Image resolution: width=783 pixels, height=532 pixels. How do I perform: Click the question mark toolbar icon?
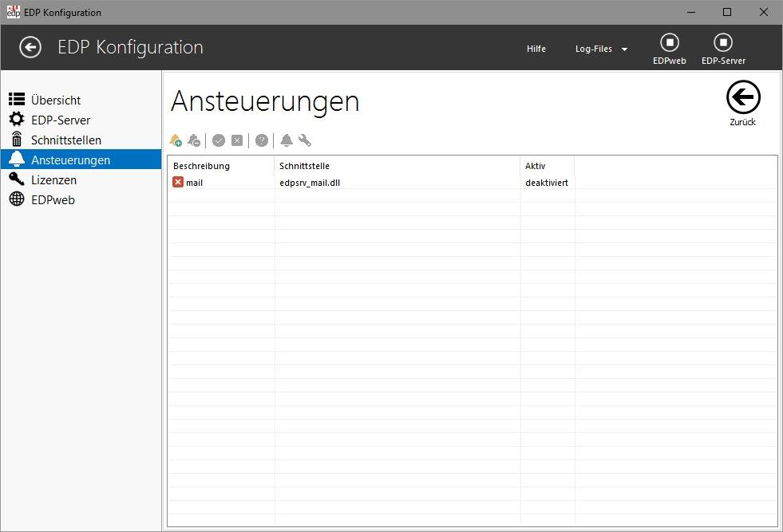tap(262, 140)
